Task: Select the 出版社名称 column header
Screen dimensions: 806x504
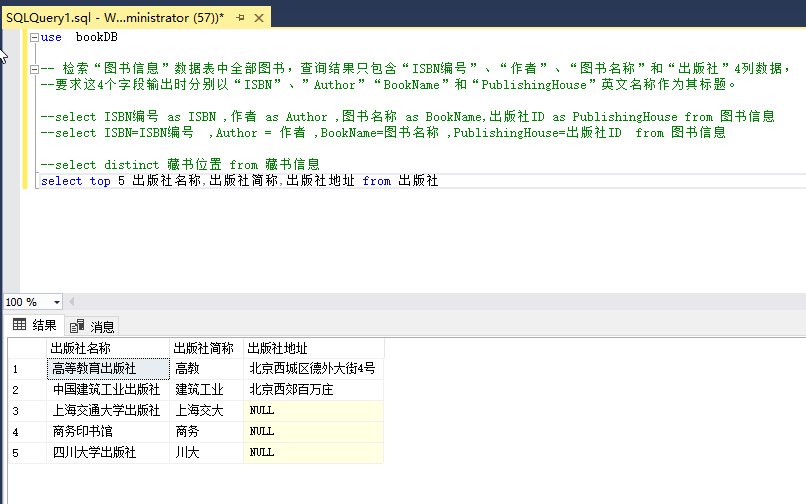Action: [x=108, y=348]
